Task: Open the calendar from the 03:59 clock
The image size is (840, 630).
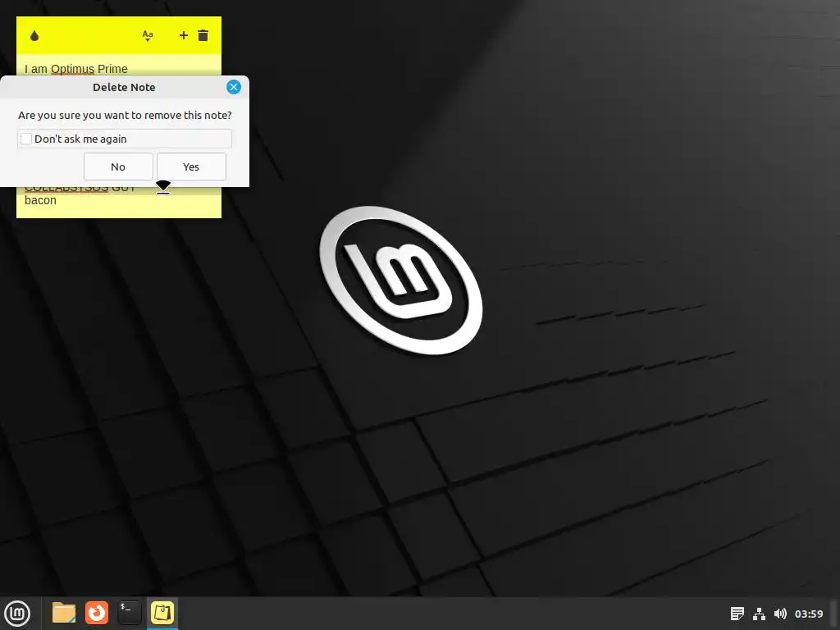Action: coord(808,614)
